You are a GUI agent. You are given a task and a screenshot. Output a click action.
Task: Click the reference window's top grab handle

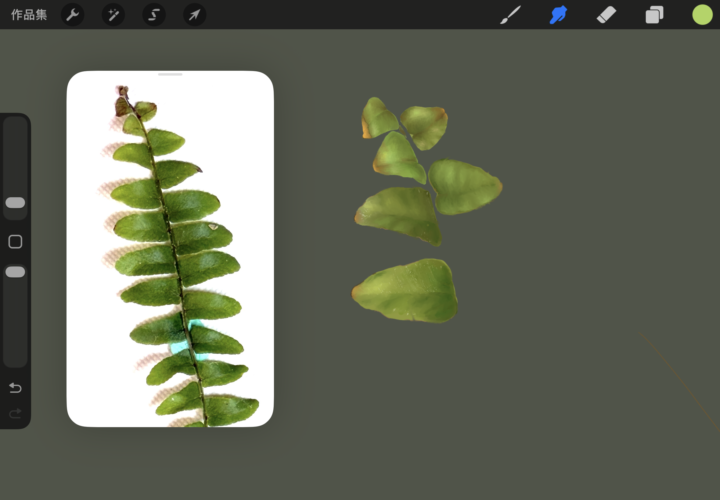[170, 75]
